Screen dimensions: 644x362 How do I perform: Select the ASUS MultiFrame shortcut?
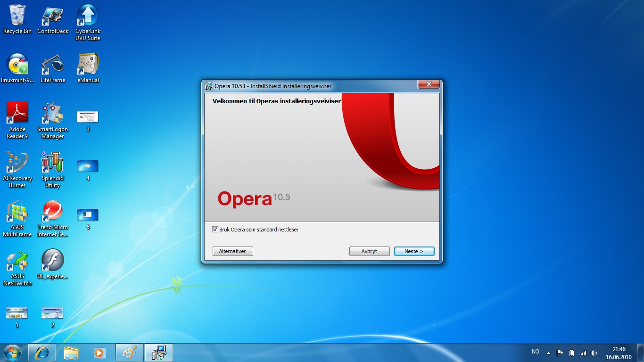click(17, 219)
